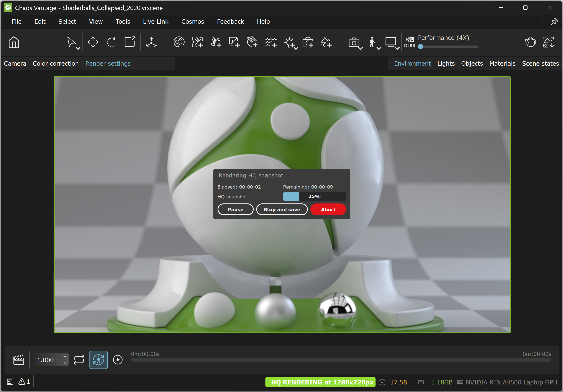The image size is (563, 392).
Task: Expand the snapshot camera dropdown arrow
Action: pos(360,48)
